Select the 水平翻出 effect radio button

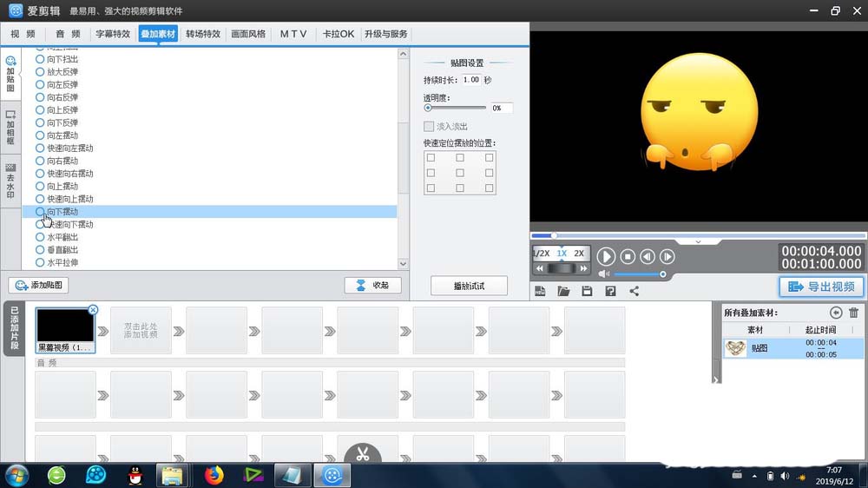point(40,237)
